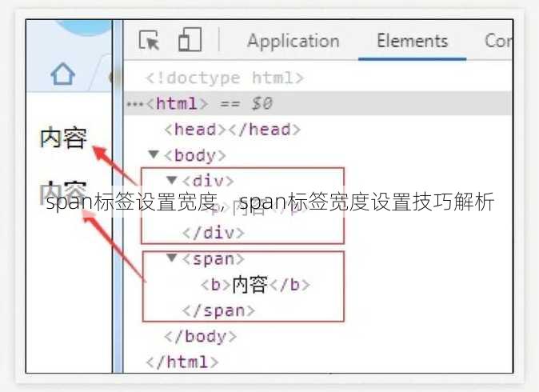Collapse the span node triangle

point(171,258)
